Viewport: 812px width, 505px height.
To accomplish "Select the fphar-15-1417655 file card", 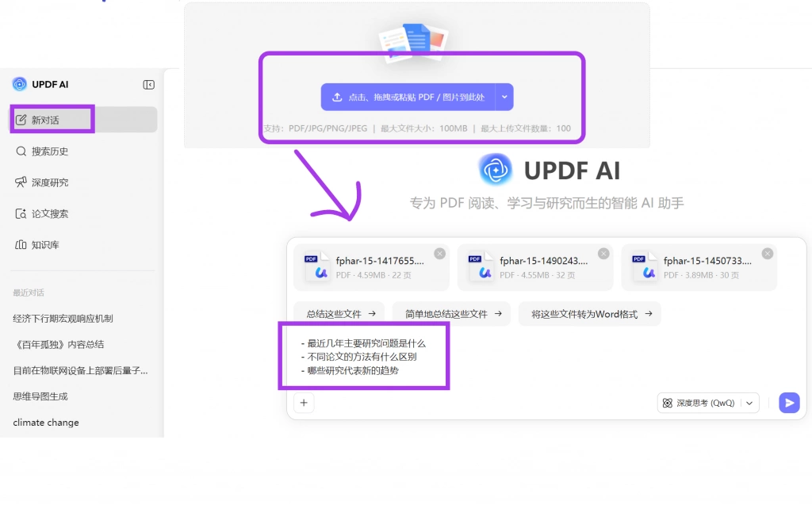I will pyautogui.click(x=371, y=267).
